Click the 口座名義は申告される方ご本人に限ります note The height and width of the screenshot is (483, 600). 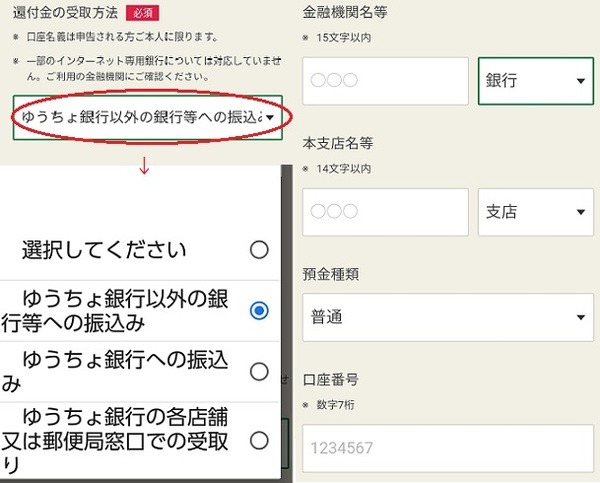point(122,37)
